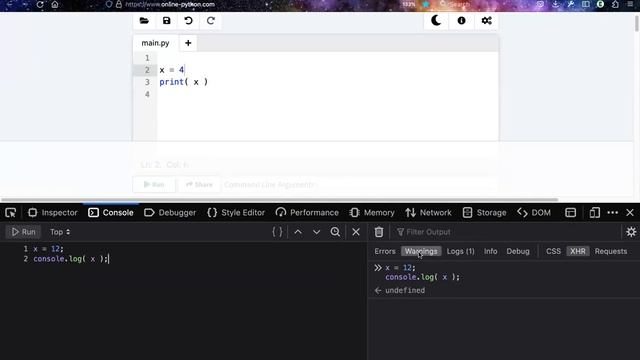Toggle the Logs (1) filter

[460, 251]
